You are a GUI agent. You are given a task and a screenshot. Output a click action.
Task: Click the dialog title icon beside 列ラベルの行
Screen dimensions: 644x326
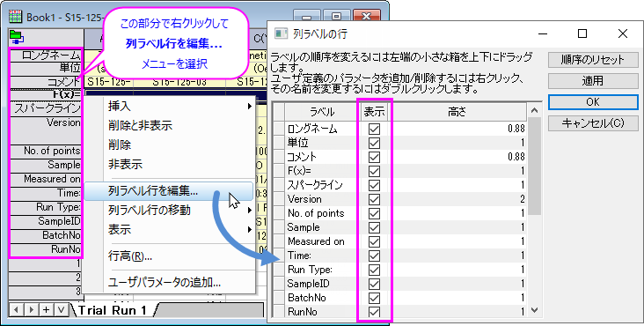(282, 33)
